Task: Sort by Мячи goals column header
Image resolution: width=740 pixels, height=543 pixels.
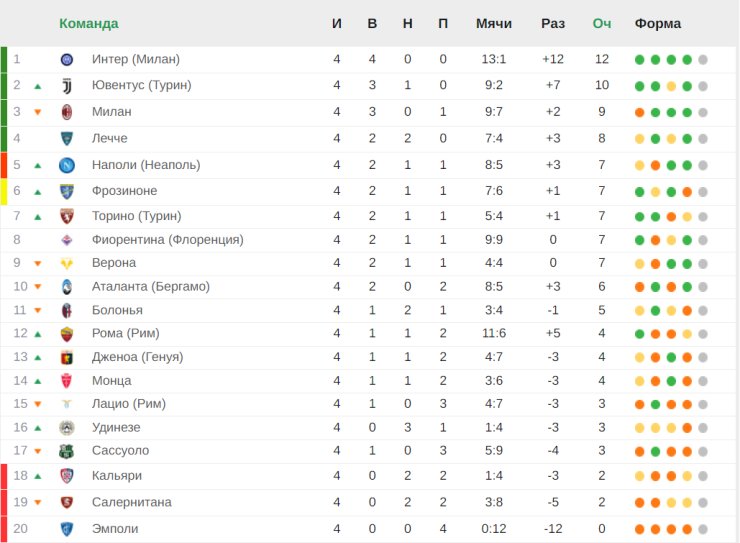Action: [x=494, y=24]
